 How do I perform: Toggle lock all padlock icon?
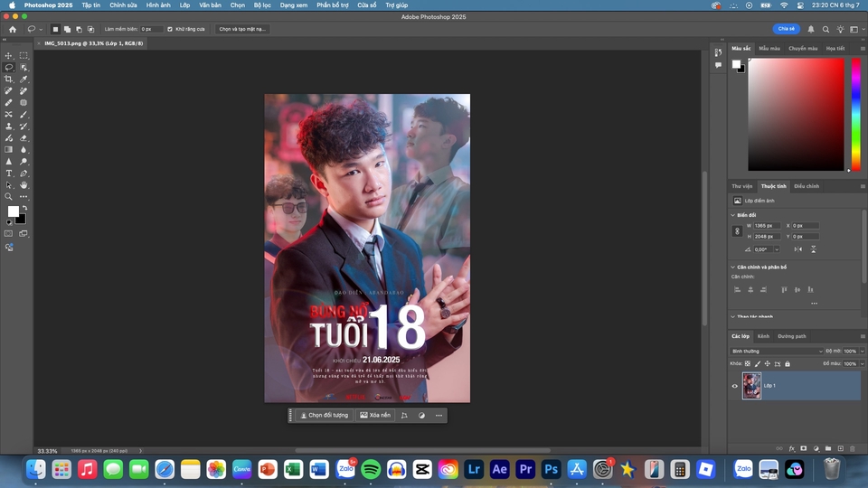click(788, 364)
